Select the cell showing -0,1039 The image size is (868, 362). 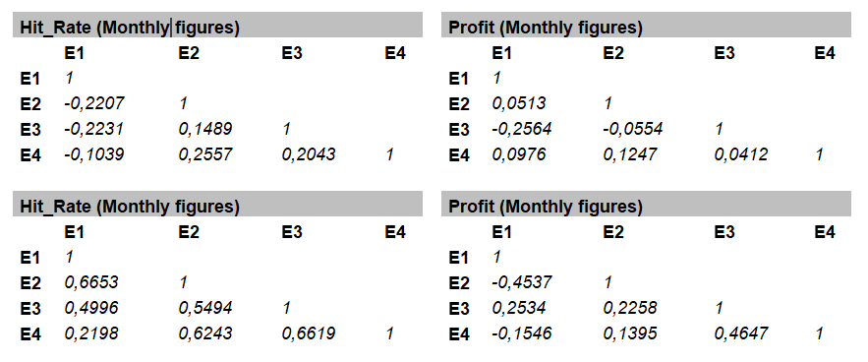[x=93, y=154]
